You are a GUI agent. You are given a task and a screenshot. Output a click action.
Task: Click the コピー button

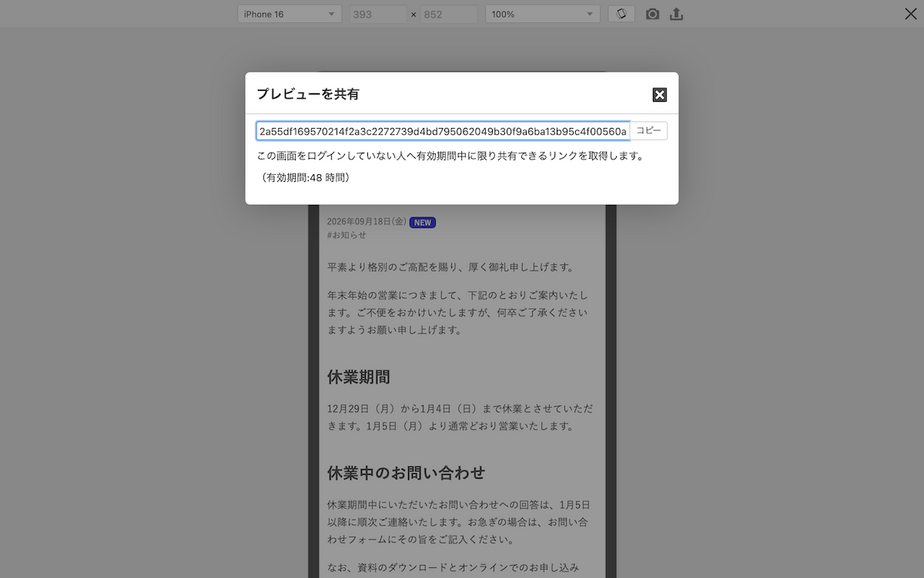click(648, 131)
